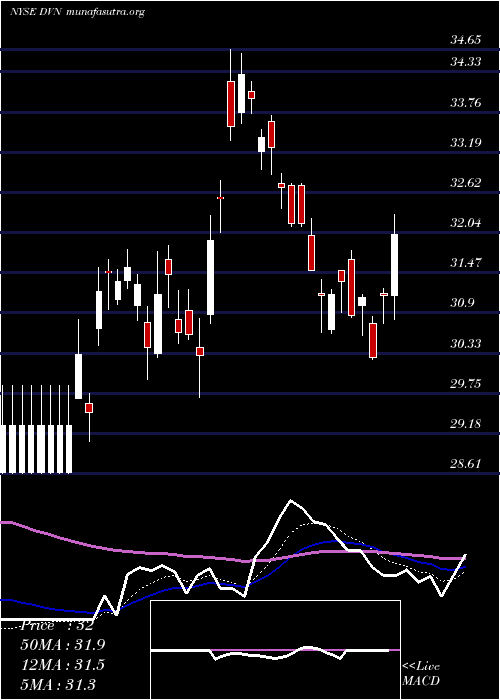
Task: Click the 50MA : 31.9 legend entry
Action: click(x=62, y=645)
